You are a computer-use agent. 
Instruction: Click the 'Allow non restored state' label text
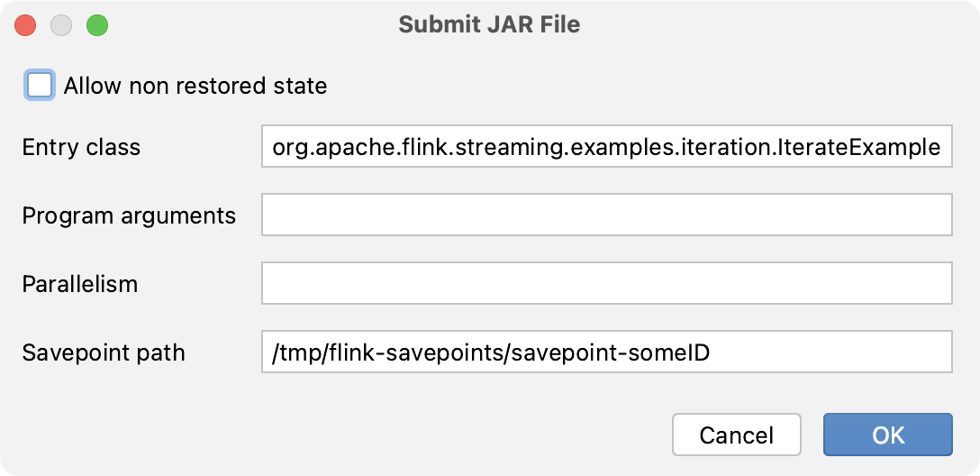click(x=195, y=87)
